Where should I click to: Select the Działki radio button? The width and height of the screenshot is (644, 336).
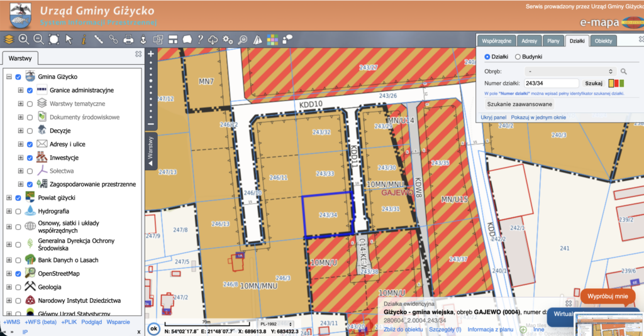[x=487, y=57]
